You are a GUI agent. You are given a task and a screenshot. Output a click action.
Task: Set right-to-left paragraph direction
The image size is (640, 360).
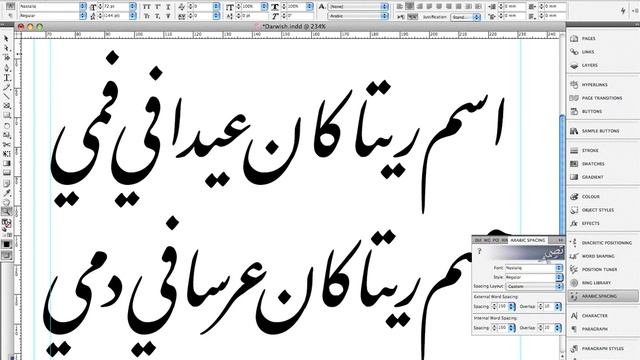pos(412,17)
